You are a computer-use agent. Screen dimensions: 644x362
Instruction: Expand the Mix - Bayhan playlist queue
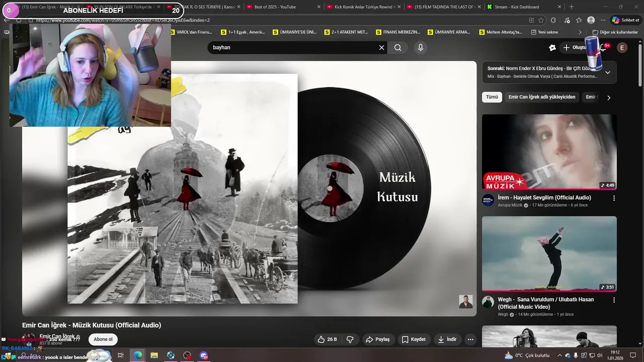point(607,72)
